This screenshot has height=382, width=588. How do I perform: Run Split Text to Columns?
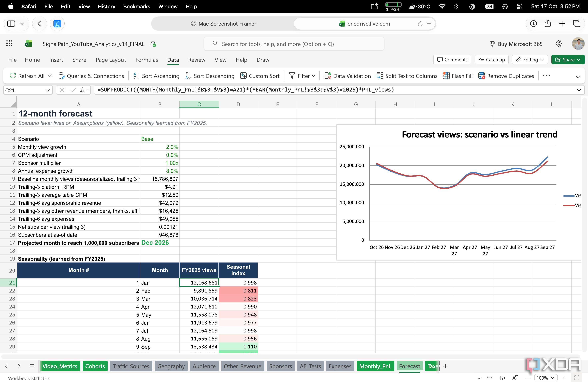pyautogui.click(x=407, y=76)
